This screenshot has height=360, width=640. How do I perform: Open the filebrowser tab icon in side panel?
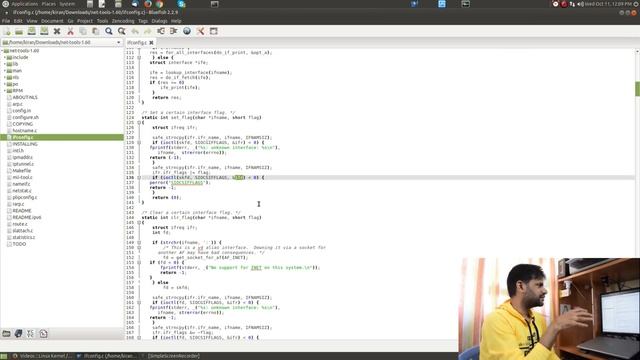pyautogui.click(x=6, y=334)
